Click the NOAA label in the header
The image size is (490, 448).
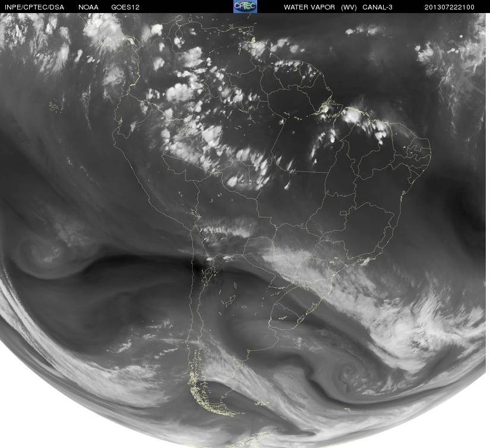click(88, 7)
